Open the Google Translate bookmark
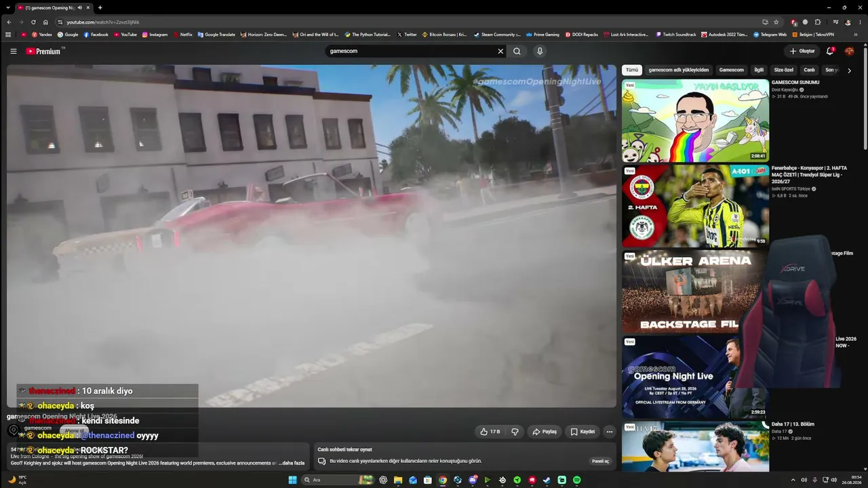The image size is (868, 488). pyautogui.click(x=216, y=35)
